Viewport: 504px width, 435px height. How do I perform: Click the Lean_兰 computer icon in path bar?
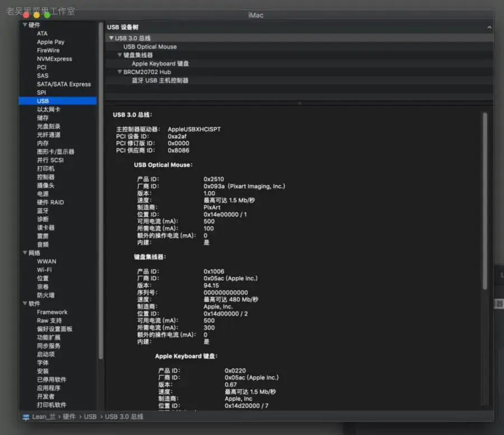pyautogui.click(x=26, y=417)
